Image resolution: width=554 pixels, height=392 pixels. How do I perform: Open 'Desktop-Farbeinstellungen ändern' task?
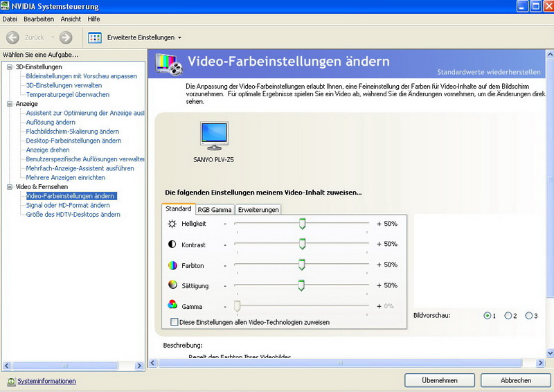tap(73, 141)
